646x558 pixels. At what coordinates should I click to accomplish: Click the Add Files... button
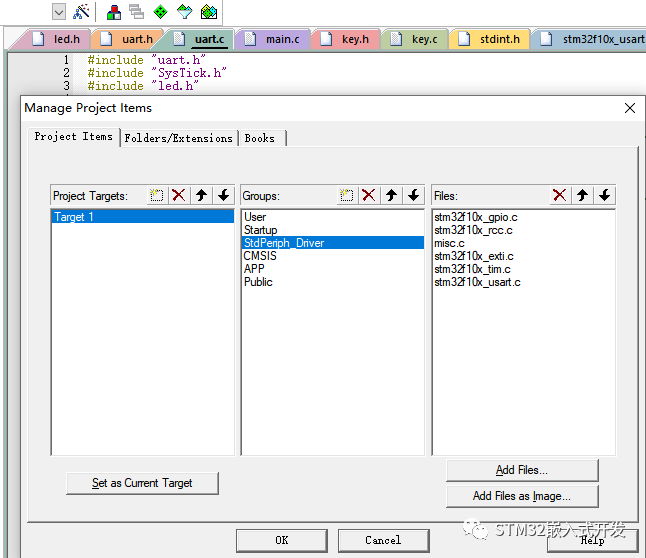(x=521, y=470)
